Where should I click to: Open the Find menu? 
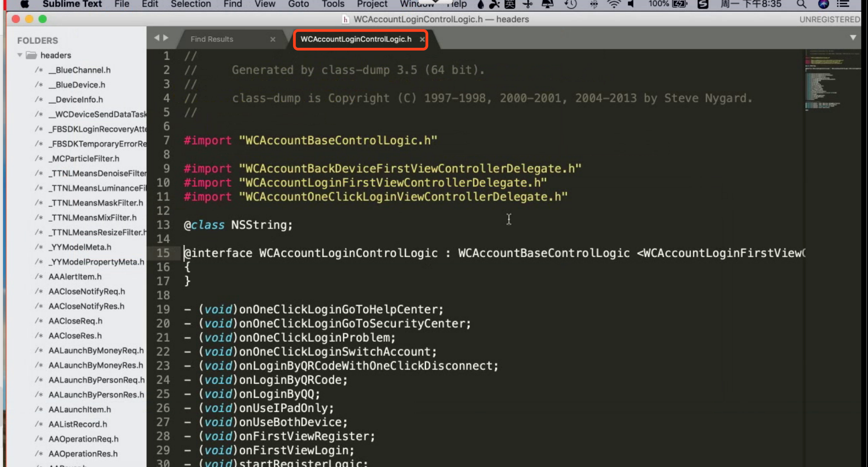233,4
